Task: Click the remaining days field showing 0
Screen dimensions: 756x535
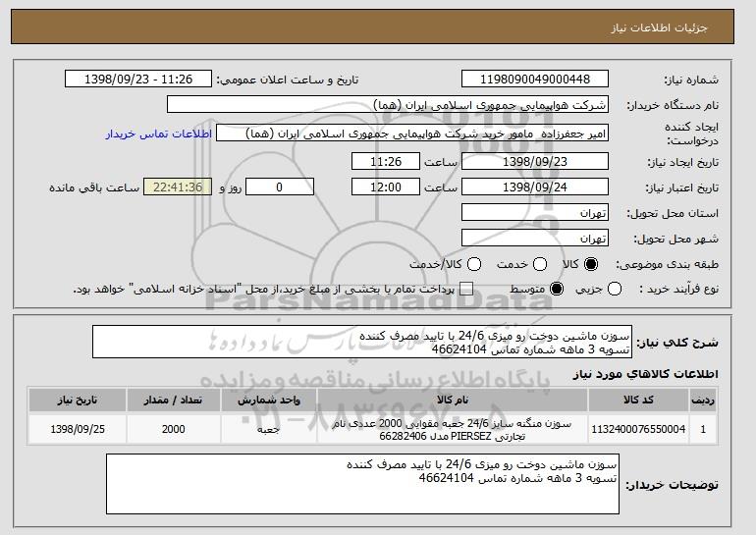Action: coord(280,187)
